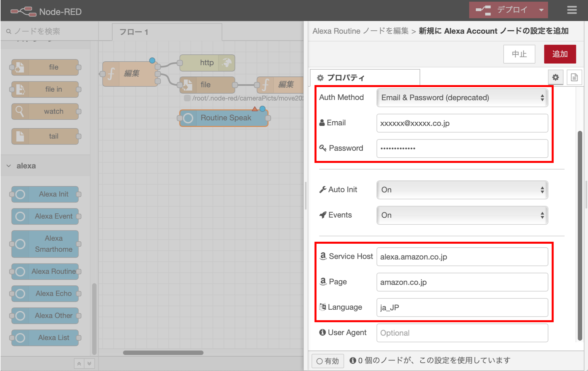Click the 中止 cancel button

(519, 54)
